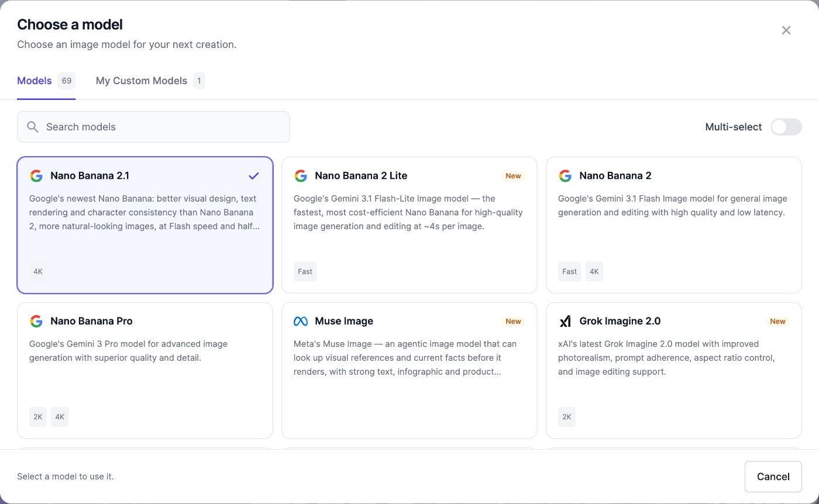
Task: Pick the Nano Banana 2 model title
Action: click(x=615, y=176)
